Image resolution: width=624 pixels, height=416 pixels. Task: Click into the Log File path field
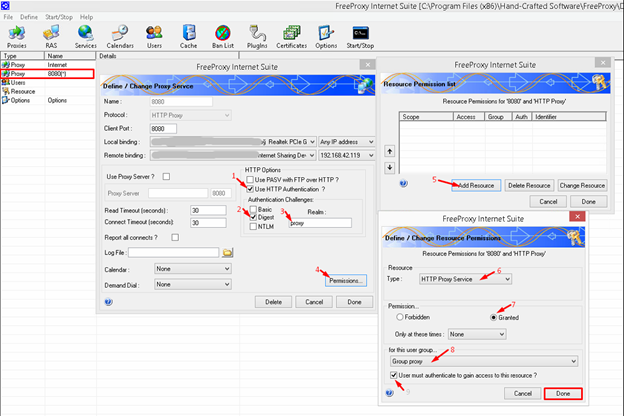coord(174,252)
